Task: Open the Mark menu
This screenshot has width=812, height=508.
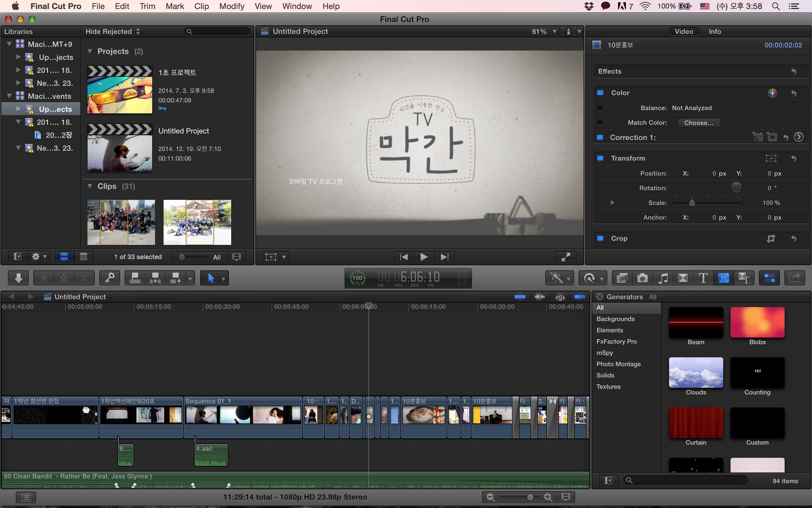Action: point(175,6)
